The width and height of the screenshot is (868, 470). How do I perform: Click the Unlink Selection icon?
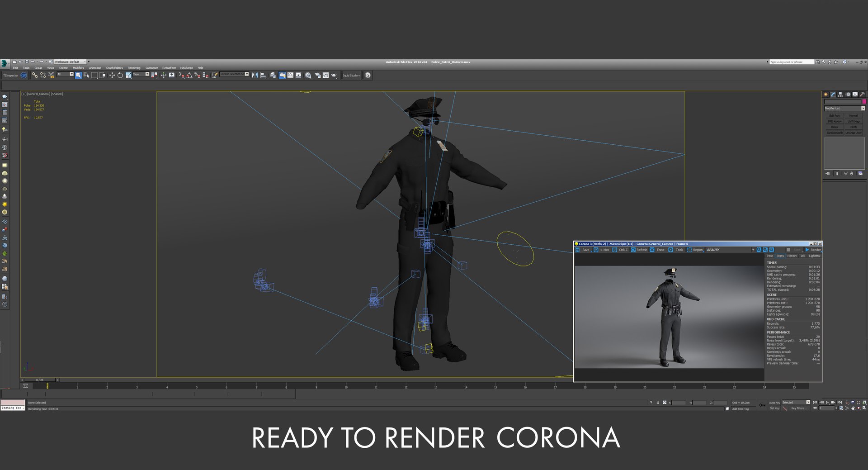(x=43, y=75)
